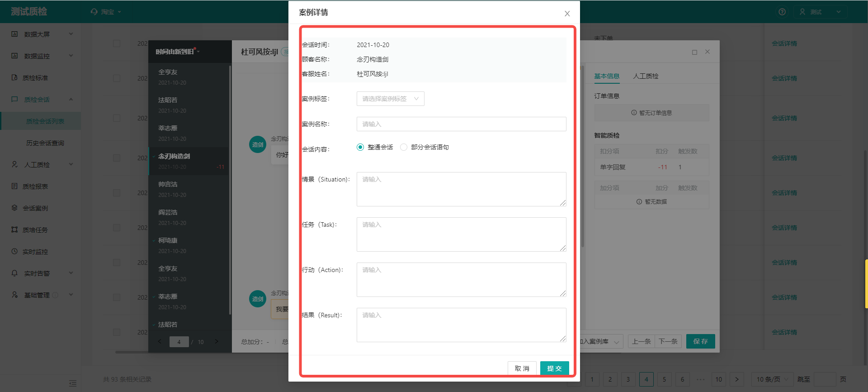Viewport: 868px width, 392px height.
Task: Click into the 任务 (Task) textarea
Action: [x=461, y=234]
